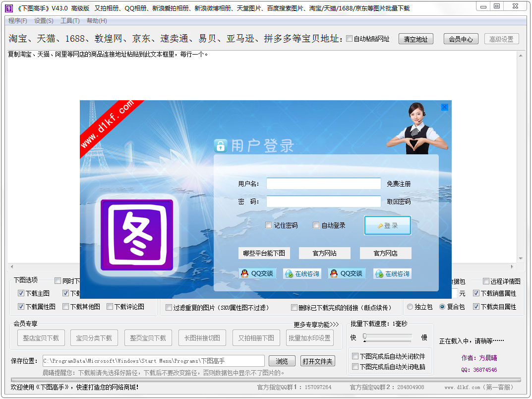Click the 哪些平台能下图 button
Image resolution: width=532 pixels, height=399 pixels.
pyautogui.click(x=264, y=253)
